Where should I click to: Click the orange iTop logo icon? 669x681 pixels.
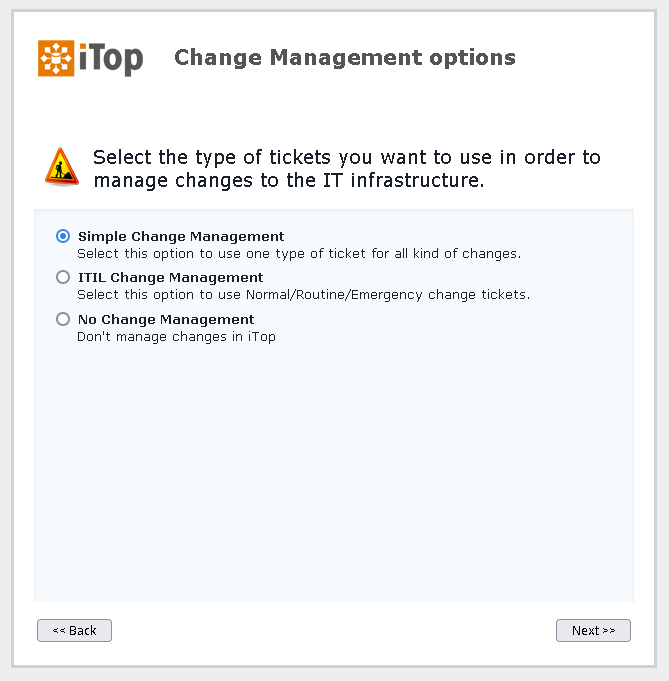[56, 58]
